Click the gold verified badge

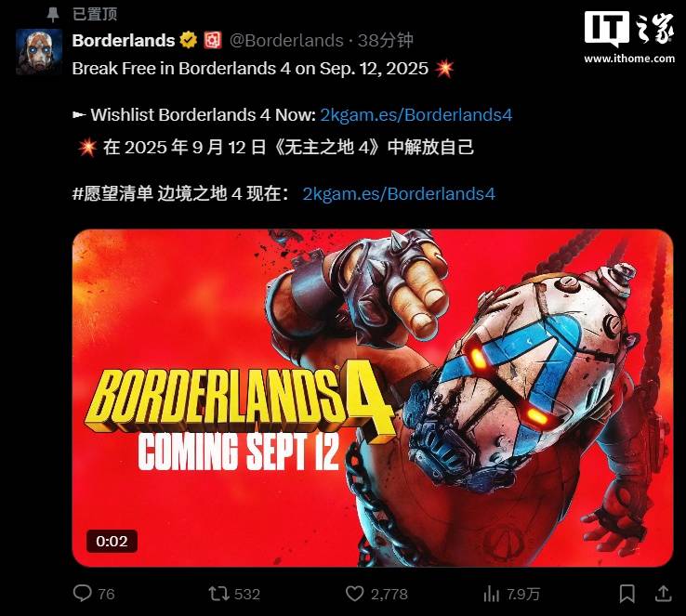[x=189, y=40]
